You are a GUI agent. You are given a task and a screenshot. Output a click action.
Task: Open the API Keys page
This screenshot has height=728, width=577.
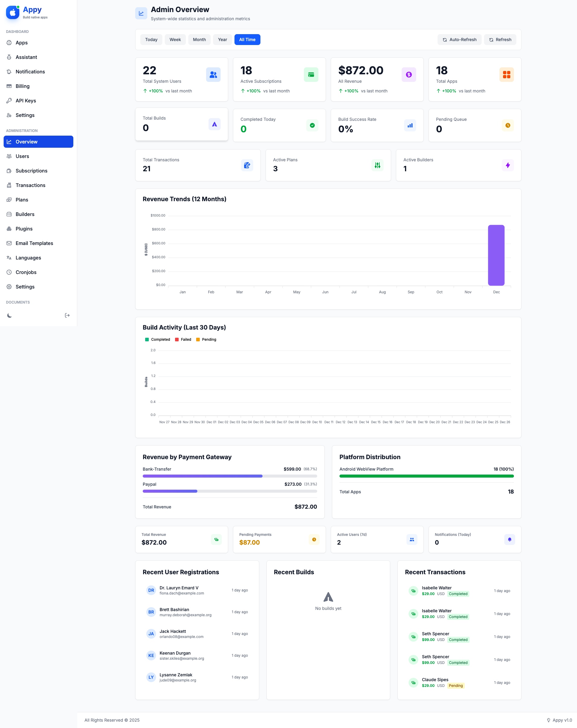coord(25,100)
